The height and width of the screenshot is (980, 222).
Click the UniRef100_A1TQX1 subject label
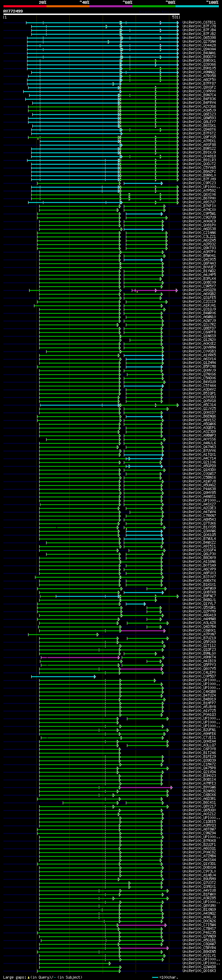pos(199,455)
